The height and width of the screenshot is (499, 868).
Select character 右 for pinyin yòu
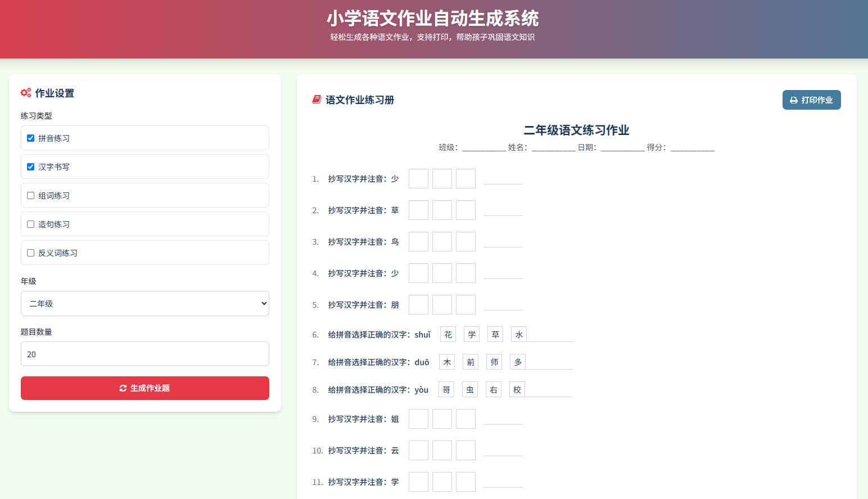coord(493,389)
